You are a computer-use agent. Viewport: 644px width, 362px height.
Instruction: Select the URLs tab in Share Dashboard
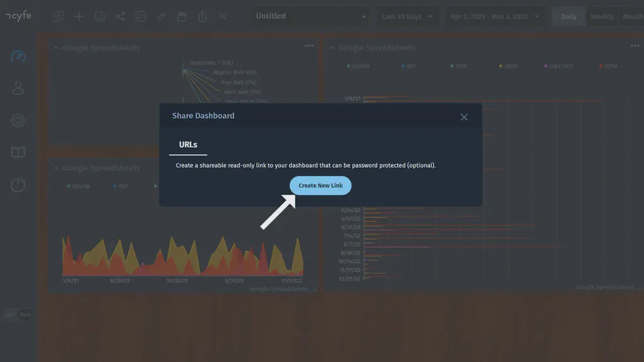[x=187, y=144]
